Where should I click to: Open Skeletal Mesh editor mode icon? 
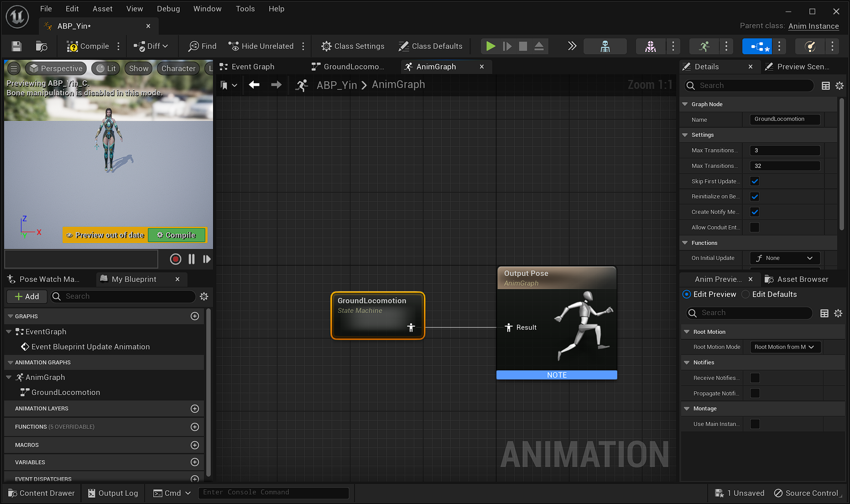651,46
